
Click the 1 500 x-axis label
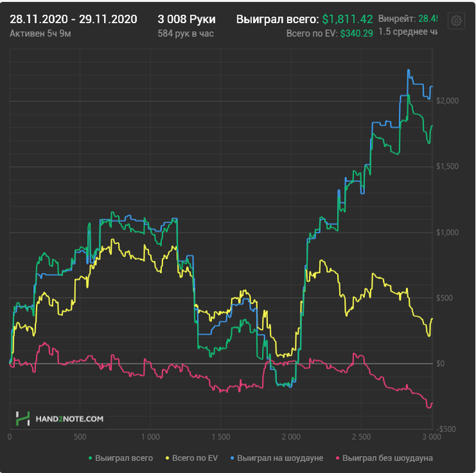coord(221,437)
